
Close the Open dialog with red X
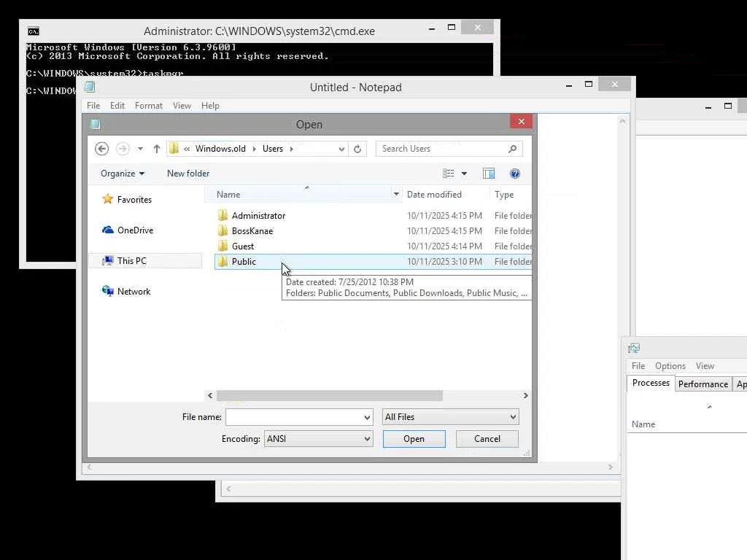(x=521, y=122)
